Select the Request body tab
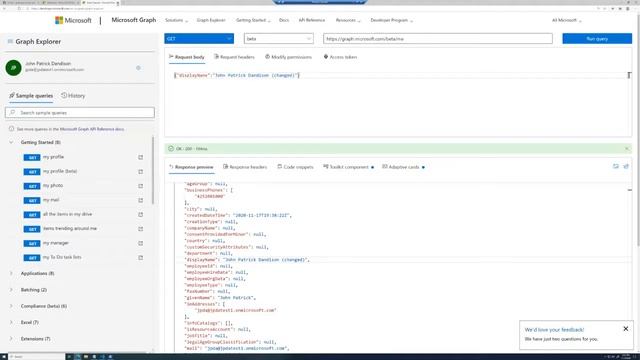 click(x=187, y=57)
